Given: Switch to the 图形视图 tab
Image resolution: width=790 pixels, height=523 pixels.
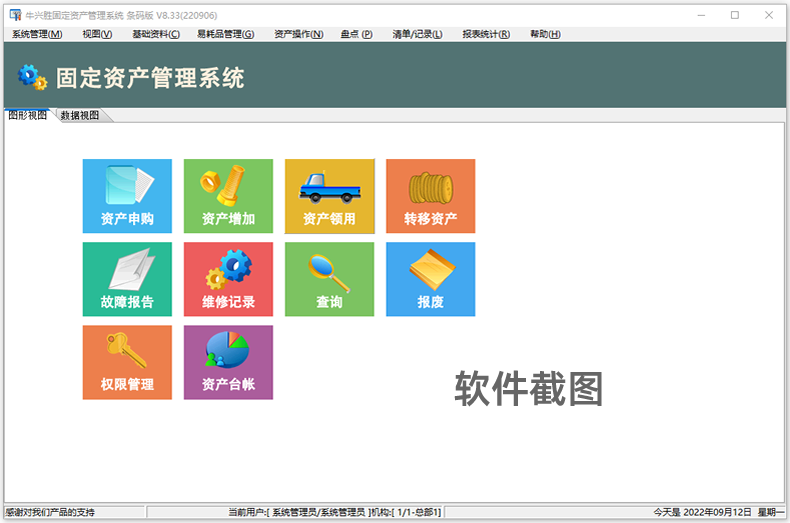Looking at the screenshot, I should 28,115.
